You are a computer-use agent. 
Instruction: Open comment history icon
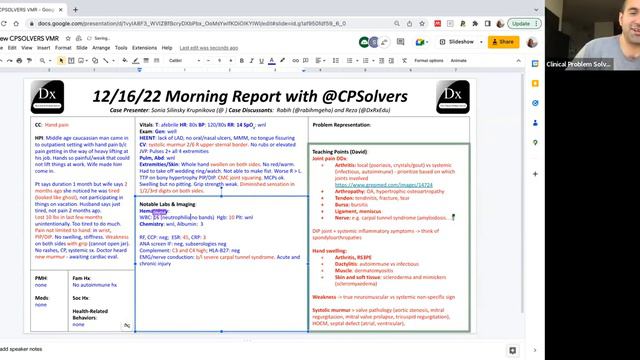[x=400, y=42]
